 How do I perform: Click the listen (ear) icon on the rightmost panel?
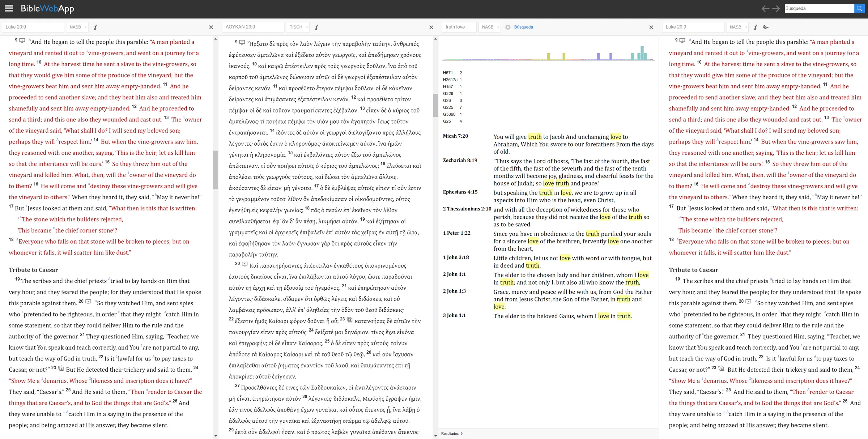click(x=766, y=27)
